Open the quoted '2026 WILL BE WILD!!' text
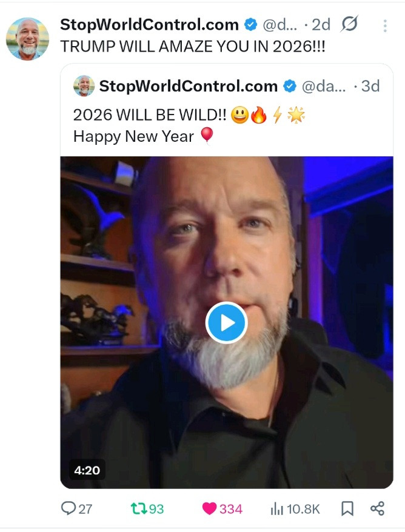Image resolution: width=405 pixels, height=532 pixels. [152, 115]
